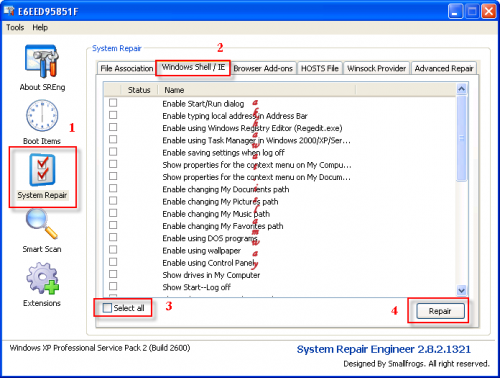The height and width of the screenshot is (378, 500).
Task: Click the list scroll up arrow
Action: 462,89
